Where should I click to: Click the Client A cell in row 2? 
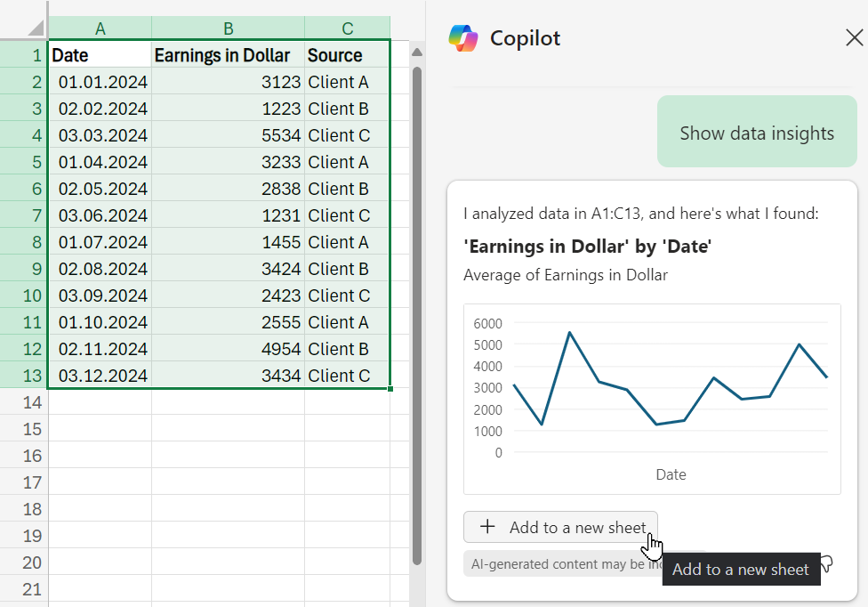pyautogui.click(x=347, y=81)
